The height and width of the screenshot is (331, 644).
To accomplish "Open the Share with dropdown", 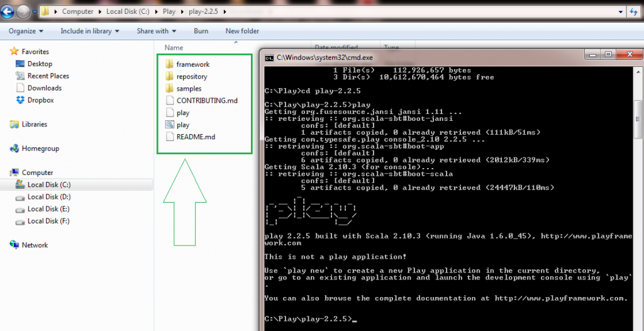I will click(157, 31).
